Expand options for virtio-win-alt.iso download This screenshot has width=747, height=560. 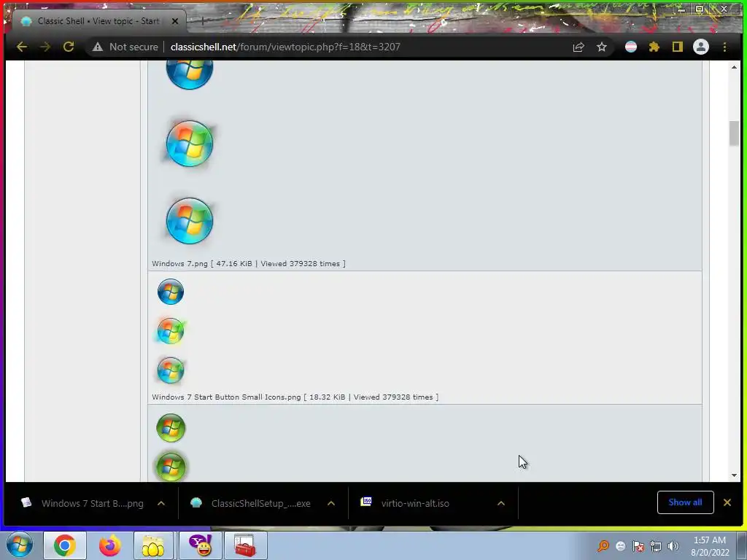coord(501,503)
